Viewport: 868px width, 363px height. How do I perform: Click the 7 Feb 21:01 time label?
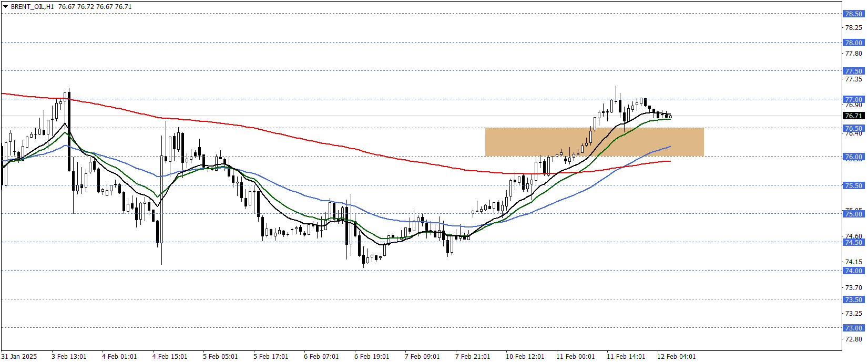(x=473, y=356)
